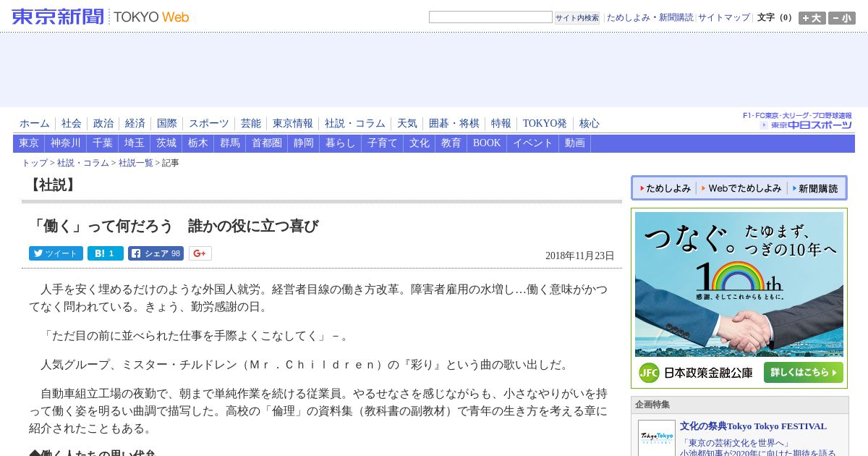Screen dimensions: 868x456
Task: Open the 東京情報 section
Action: (x=293, y=124)
